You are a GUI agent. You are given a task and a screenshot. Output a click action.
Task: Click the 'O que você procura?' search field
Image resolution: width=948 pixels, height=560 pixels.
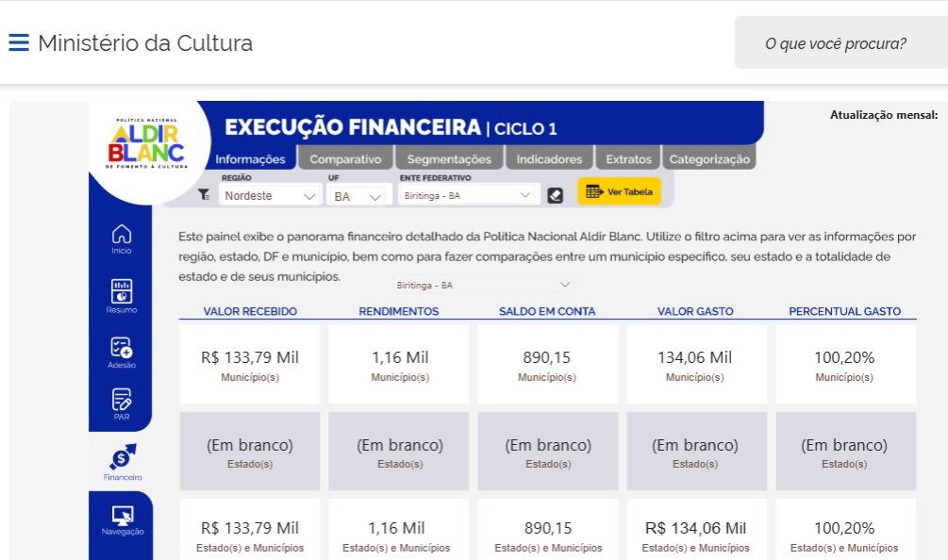[x=836, y=43]
